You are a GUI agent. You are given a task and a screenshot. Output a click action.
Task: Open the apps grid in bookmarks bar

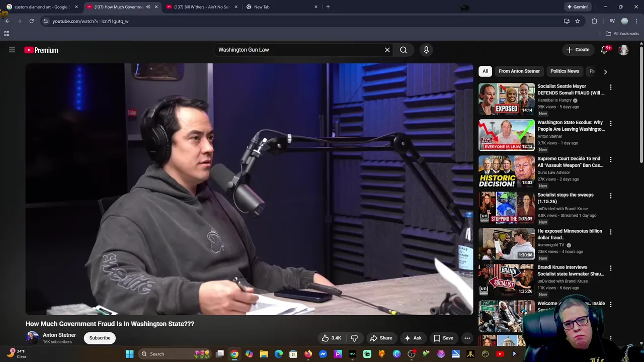pos(7,34)
